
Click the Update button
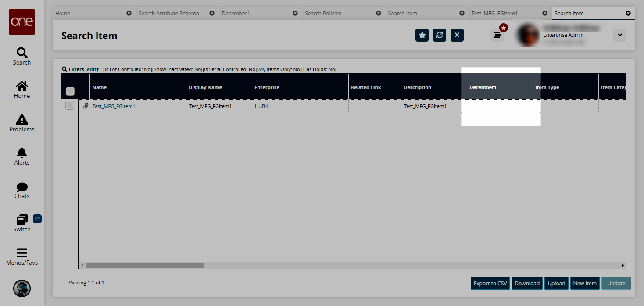616,283
